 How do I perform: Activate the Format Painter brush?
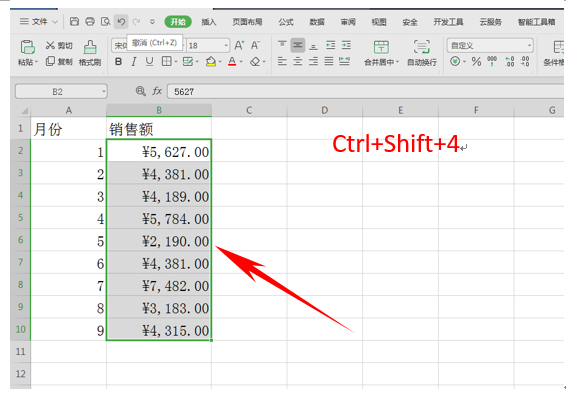point(90,47)
